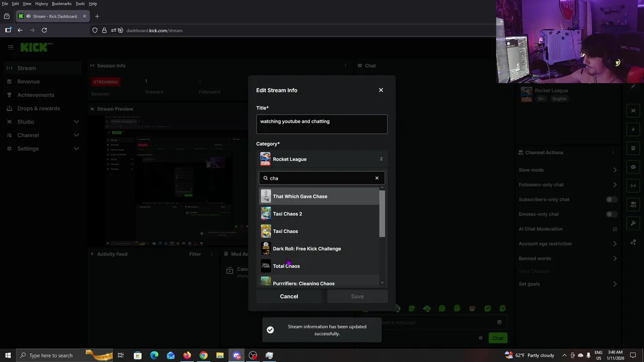This screenshot has width=644, height=362.
Task: Open the document icon in right rail
Action: (x=633, y=148)
